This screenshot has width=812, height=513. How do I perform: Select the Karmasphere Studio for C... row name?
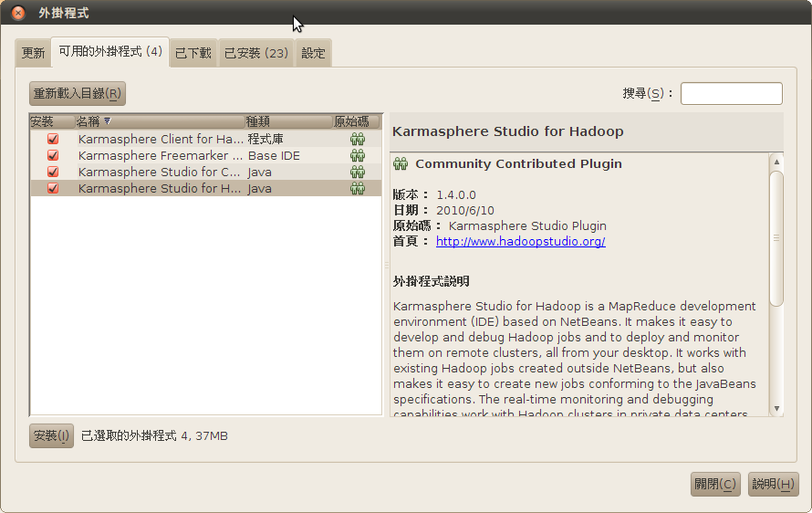[160, 172]
